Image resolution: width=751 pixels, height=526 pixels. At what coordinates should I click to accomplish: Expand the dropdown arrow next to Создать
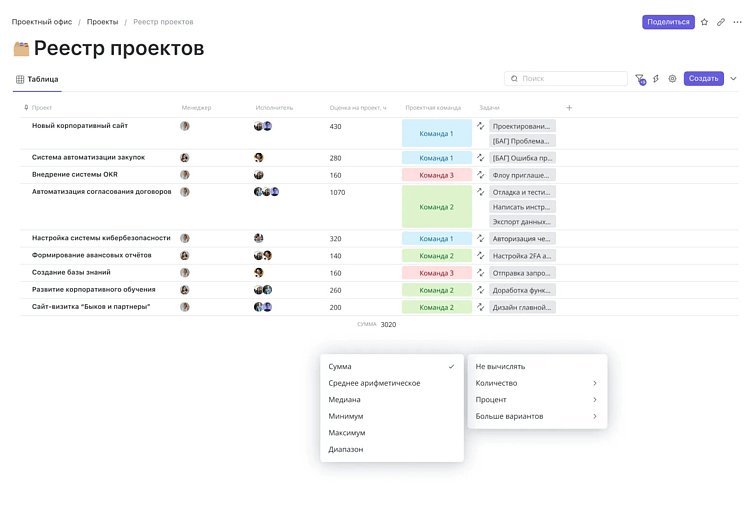pyautogui.click(x=733, y=79)
